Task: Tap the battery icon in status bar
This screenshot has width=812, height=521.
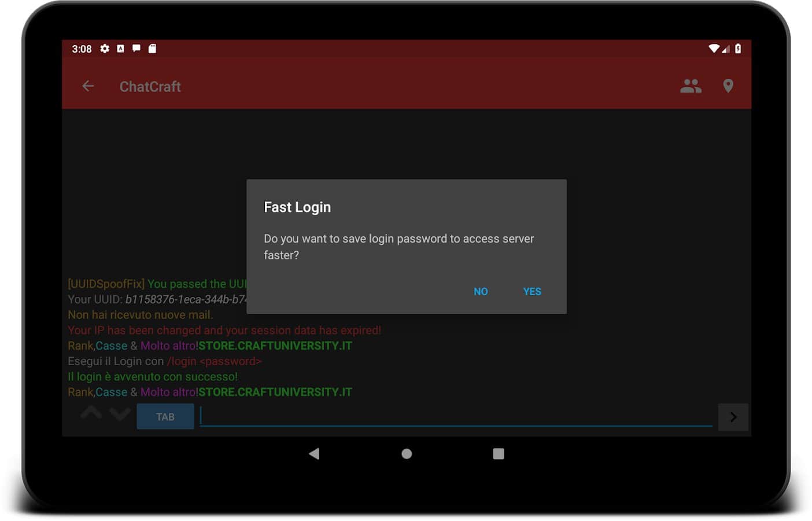Action: [738, 49]
